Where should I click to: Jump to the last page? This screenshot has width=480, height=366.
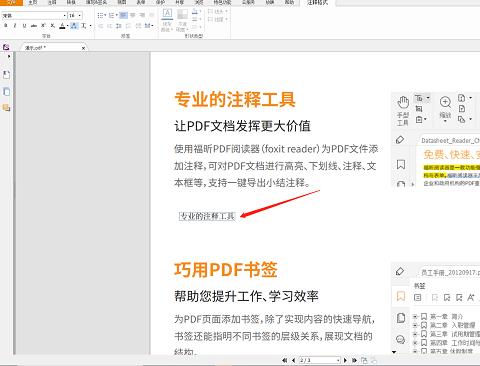tap(354, 360)
